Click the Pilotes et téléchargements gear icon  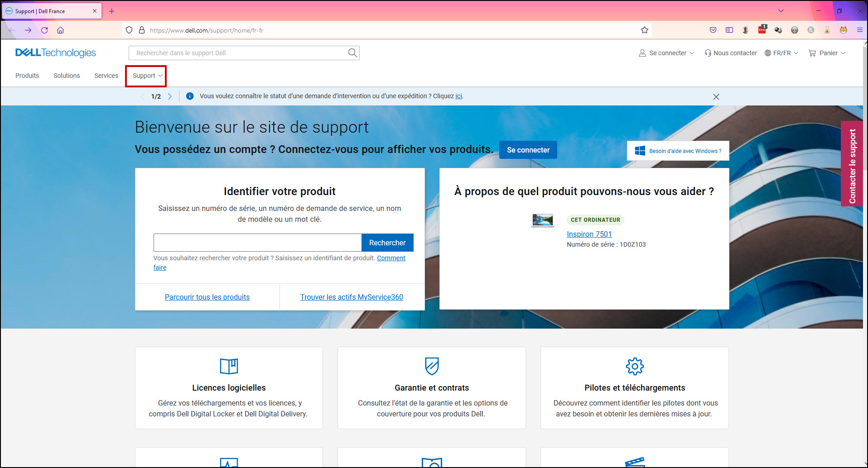pos(635,366)
